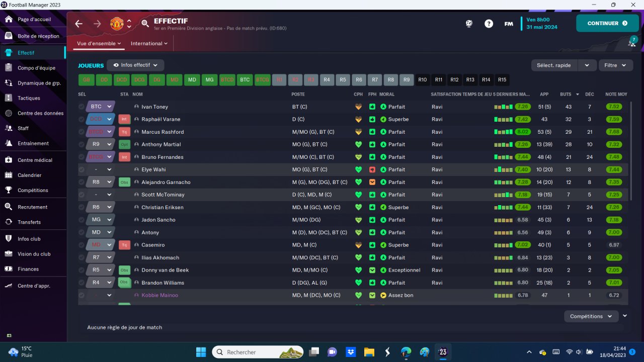This screenshot has height=362, width=644.
Task: Switch to the International tab
Action: coord(149,44)
